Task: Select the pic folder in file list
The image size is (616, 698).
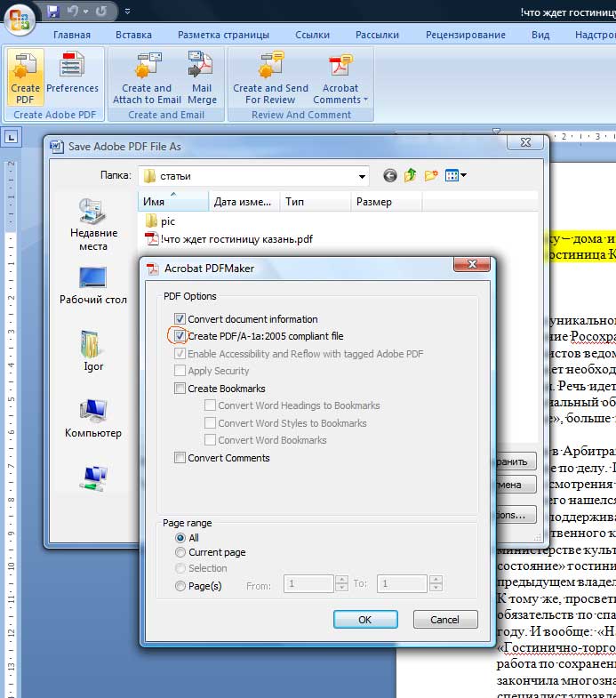Action: [x=160, y=221]
